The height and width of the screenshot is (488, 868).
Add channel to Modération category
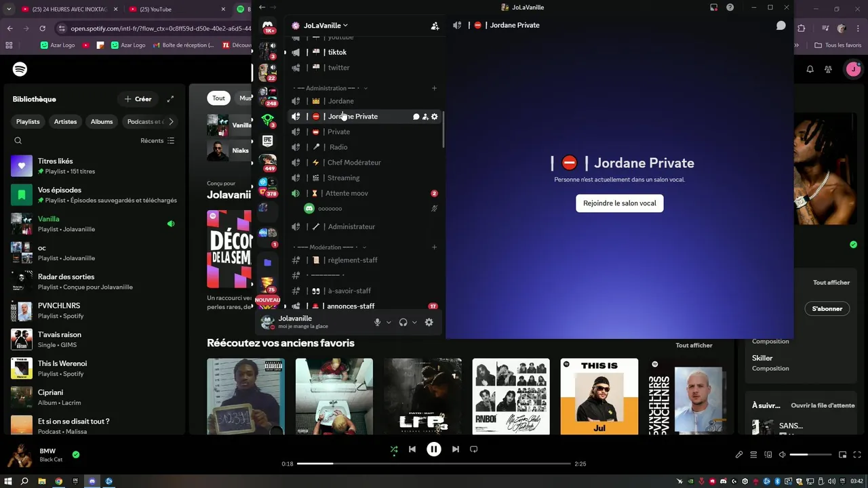(435, 247)
